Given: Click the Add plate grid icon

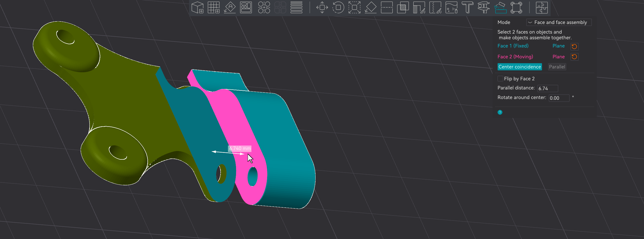Looking at the screenshot, I should [x=214, y=7].
